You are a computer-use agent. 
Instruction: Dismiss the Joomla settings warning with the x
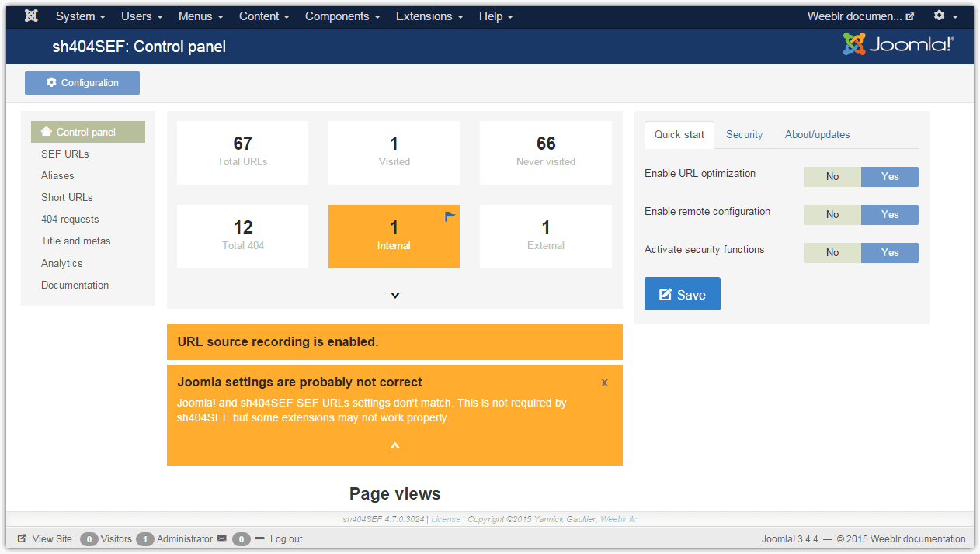(605, 383)
